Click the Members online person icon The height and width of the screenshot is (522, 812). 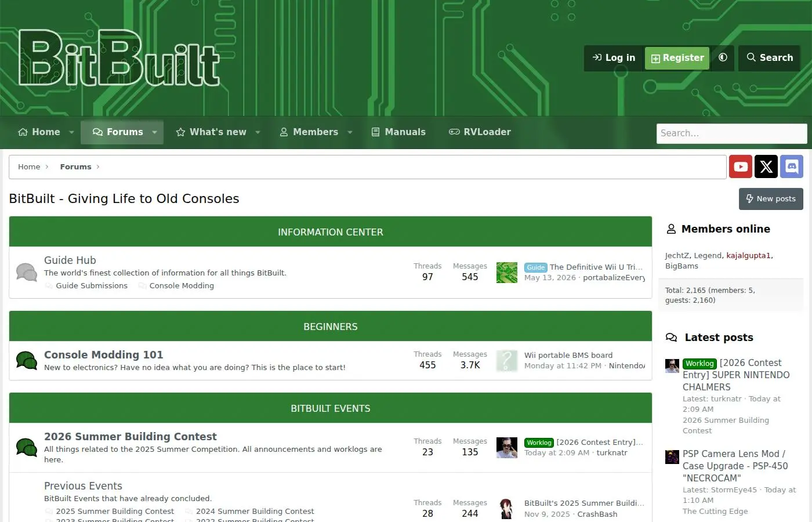click(671, 229)
